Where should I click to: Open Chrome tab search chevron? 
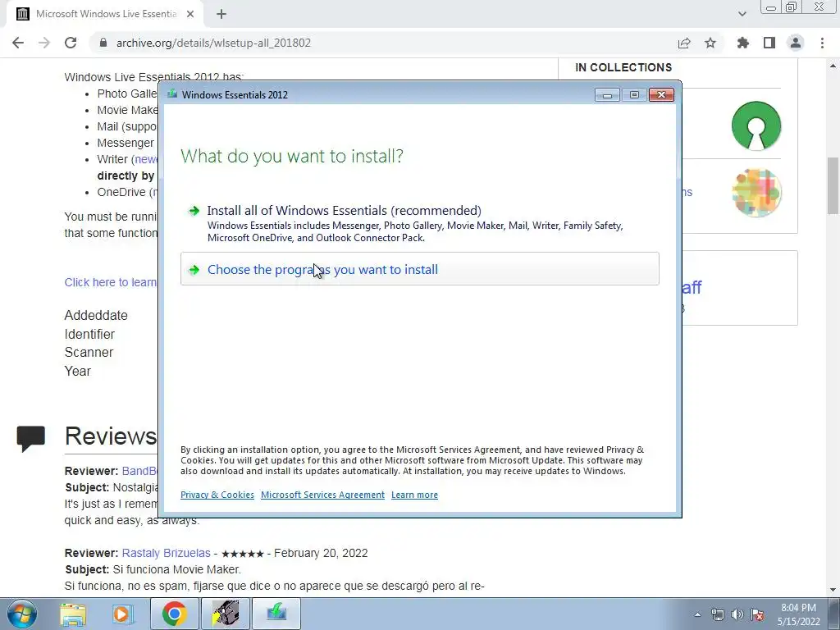click(742, 15)
